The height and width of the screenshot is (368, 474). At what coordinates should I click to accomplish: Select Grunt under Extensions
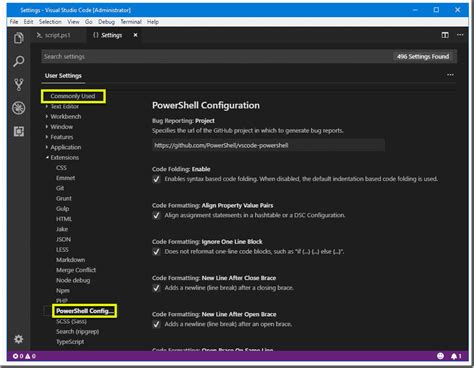click(64, 198)
